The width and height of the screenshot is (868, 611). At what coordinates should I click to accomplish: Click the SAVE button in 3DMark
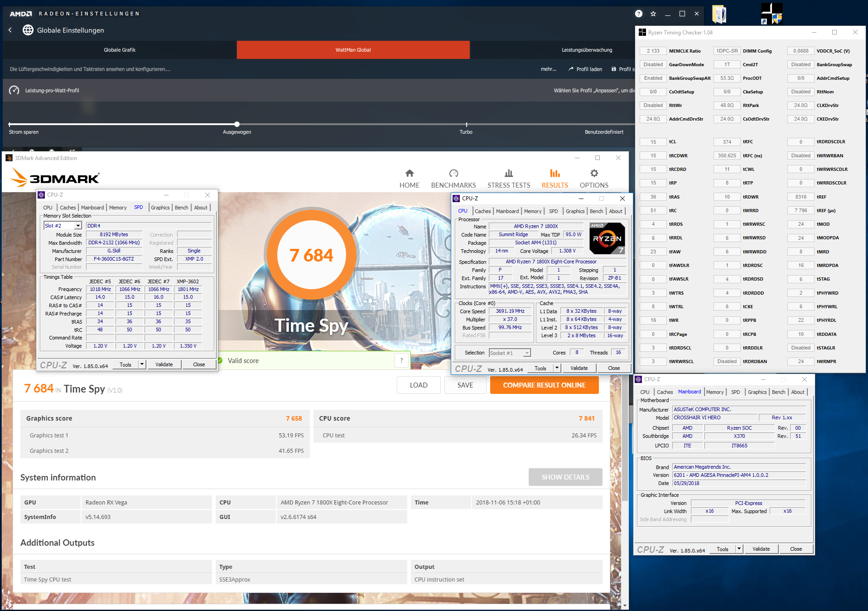pyautogui.click(x=465, y=385)
